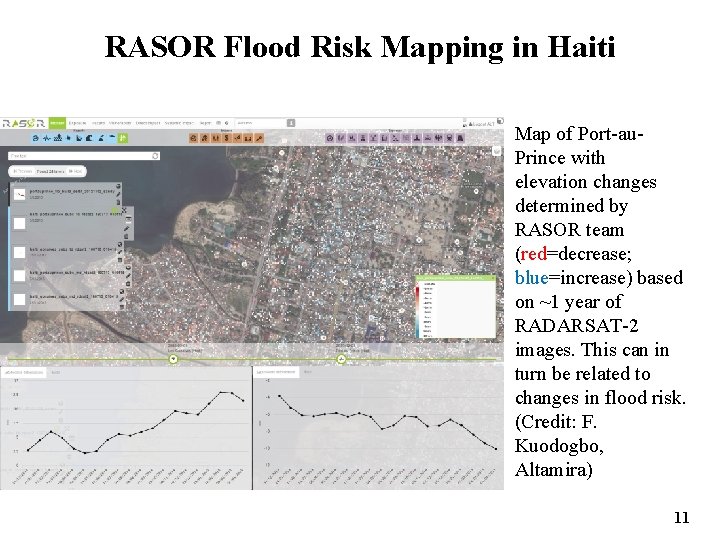Select the first icon in the blue hazard toolbar
Screen dimensions: 720x540
tap(35, 138)
